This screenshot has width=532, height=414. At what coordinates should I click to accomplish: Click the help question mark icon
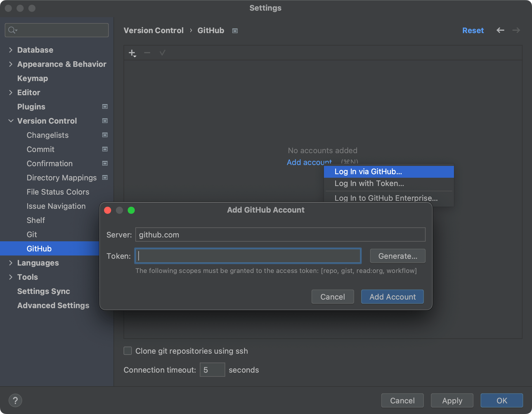tap(15, 400)
